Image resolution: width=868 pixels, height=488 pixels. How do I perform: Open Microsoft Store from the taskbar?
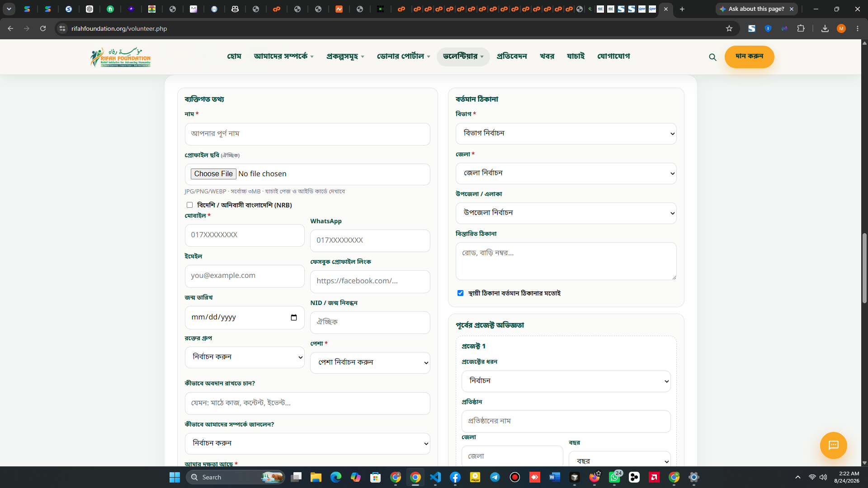(376, 477)
